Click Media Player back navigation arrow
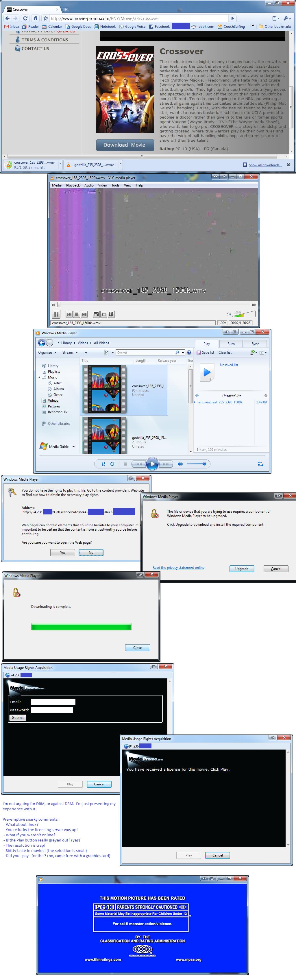The image size is (296, 980). pyautogui.click(x=41, y=343)
